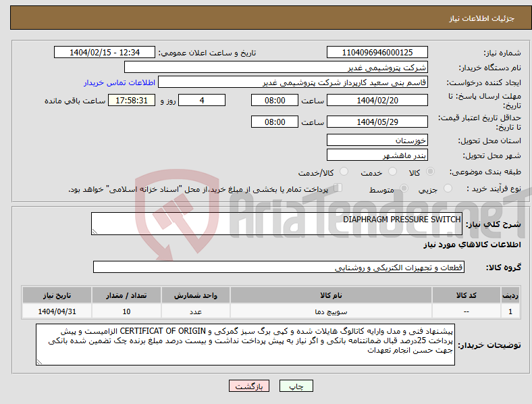Click the چاپ (print) button
Screen dimensions: 532x404
(x=296, y=386)
